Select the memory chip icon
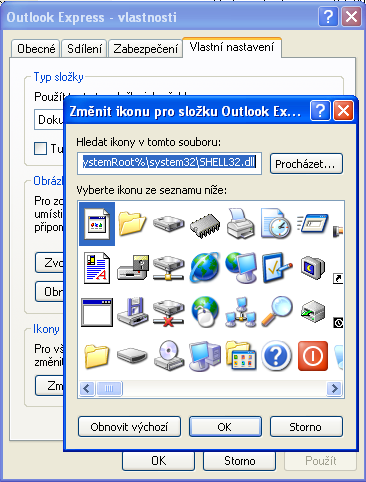The height and width of the screenshot is (482, 366). click(x=205, y=226)
